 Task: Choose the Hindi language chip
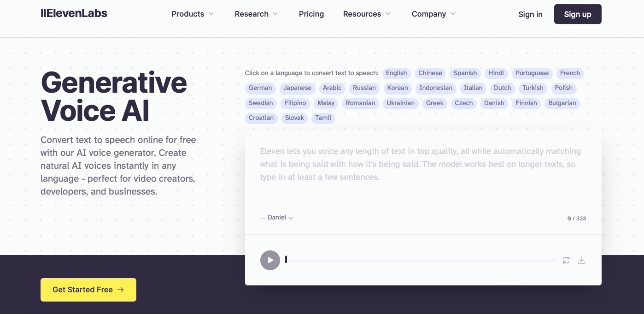click(x=496, y=73)
